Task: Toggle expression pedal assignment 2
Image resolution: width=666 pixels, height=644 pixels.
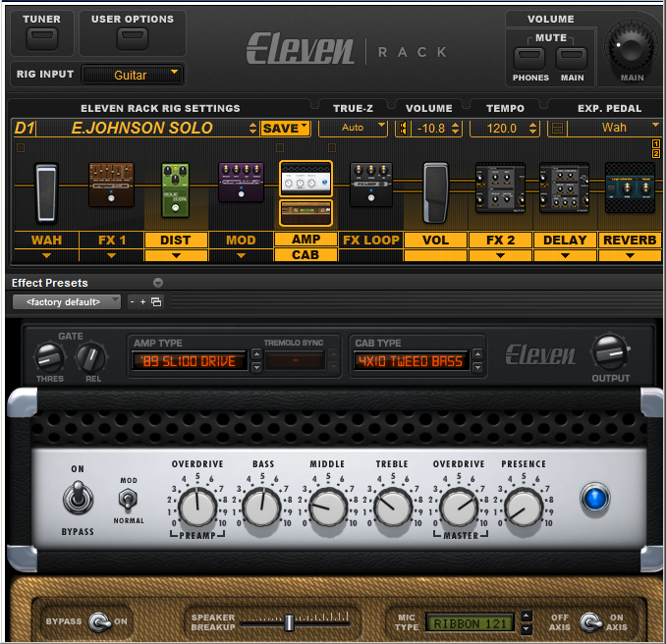Action: point(656,154)
